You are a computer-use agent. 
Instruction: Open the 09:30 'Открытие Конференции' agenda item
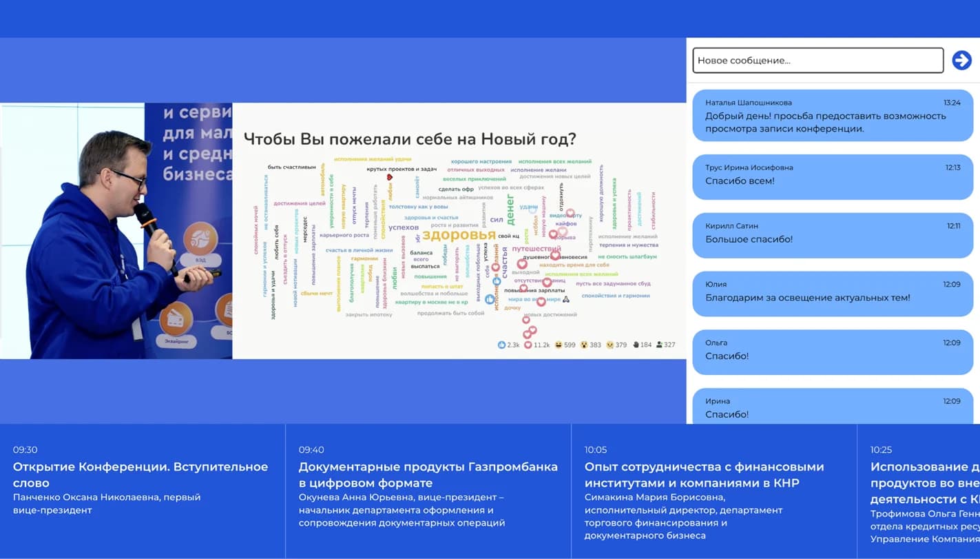pos(143,491)
